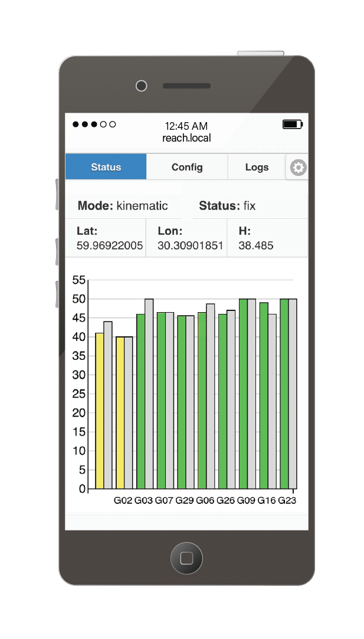Screen dimensions: 364x639
Task: Tap the signal strength dots
Action: (94, 124)
